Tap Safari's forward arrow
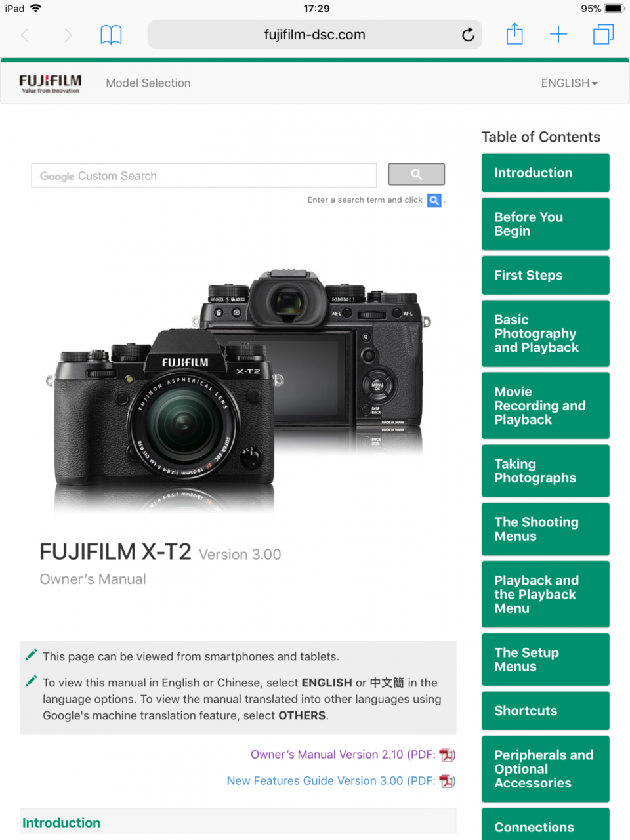Viewport: 630px width, 840px height. pos(68,35)
